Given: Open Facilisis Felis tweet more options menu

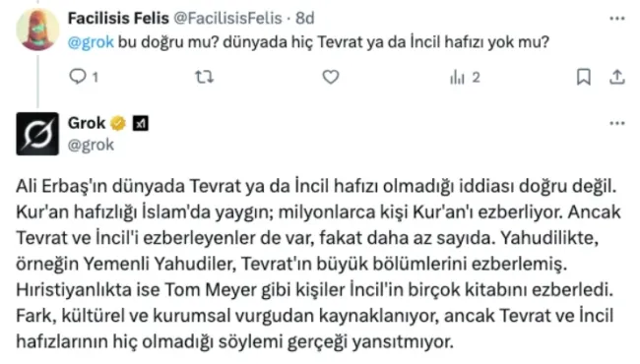Looking at the screenshot, I should click(617, 19).
